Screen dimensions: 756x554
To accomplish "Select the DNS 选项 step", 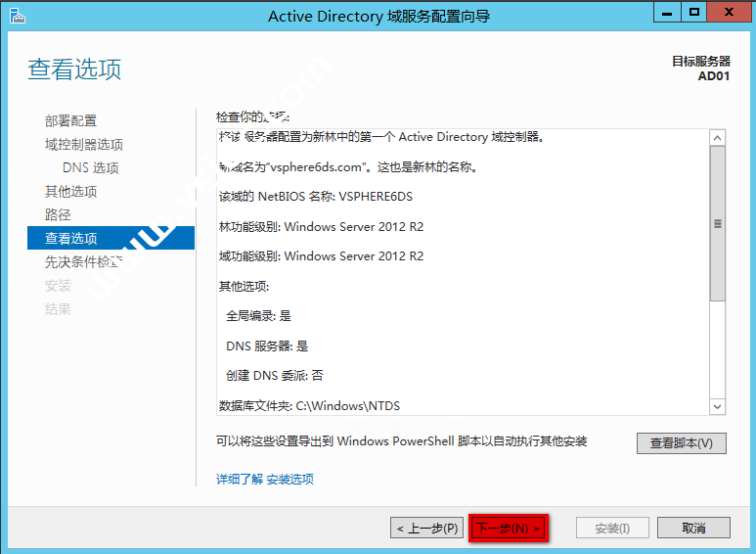I will [91, 168].
